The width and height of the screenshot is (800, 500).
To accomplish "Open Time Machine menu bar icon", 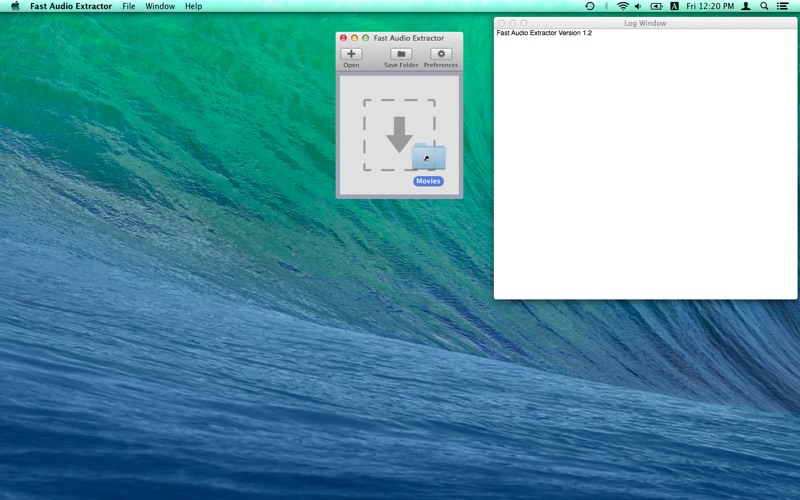I will (x=589, y=6).
